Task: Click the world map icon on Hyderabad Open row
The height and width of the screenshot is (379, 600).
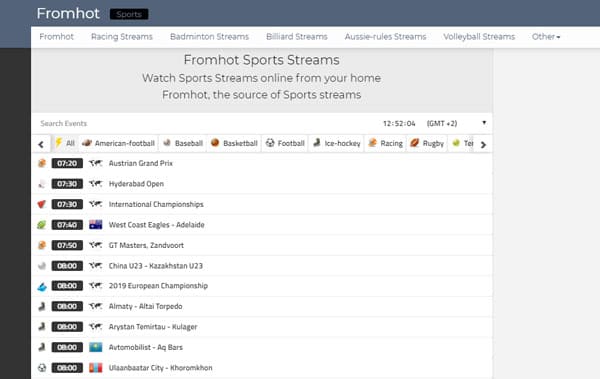Action: pos(96,184)
